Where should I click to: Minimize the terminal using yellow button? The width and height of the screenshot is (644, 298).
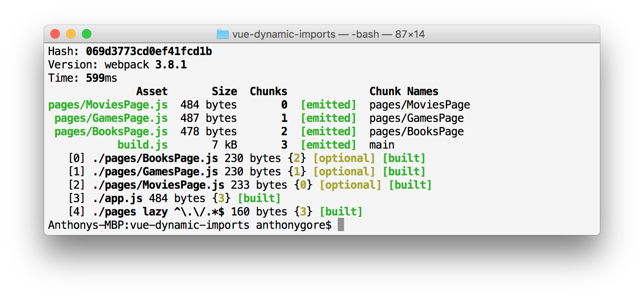pos(71,34)
